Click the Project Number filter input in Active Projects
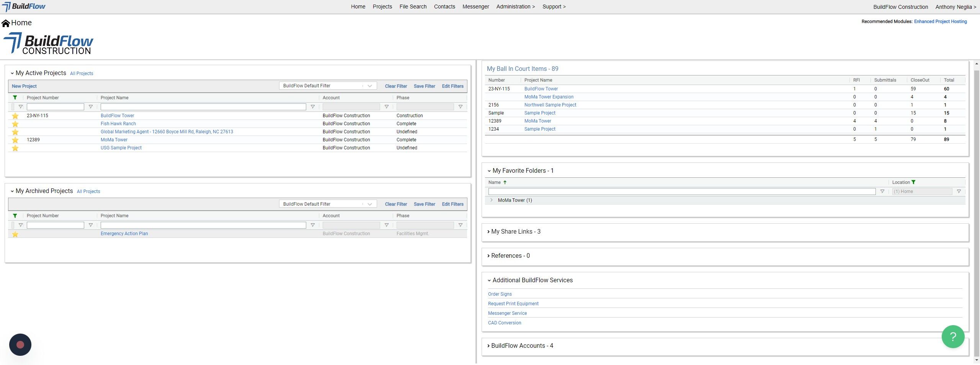Screen dimensions: 980x365 [x=56, y=107]
